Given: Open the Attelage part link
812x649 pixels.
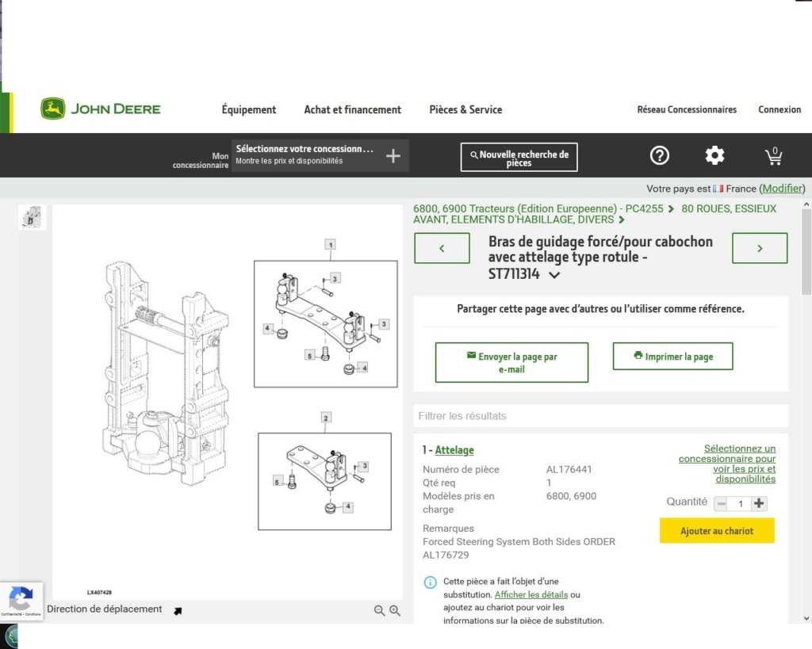Looking at the screenshot, I should coord(454,450).
